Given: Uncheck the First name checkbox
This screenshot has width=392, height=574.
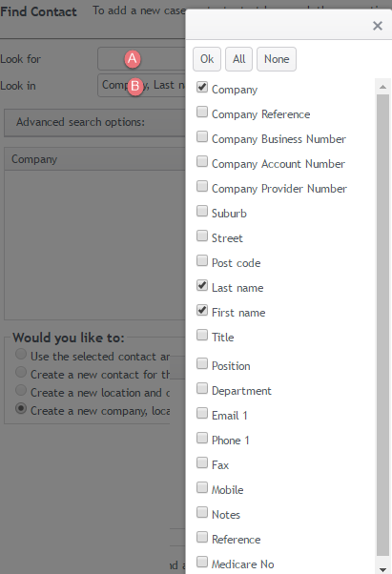Looking at the screenshot, I should point(202,310).
